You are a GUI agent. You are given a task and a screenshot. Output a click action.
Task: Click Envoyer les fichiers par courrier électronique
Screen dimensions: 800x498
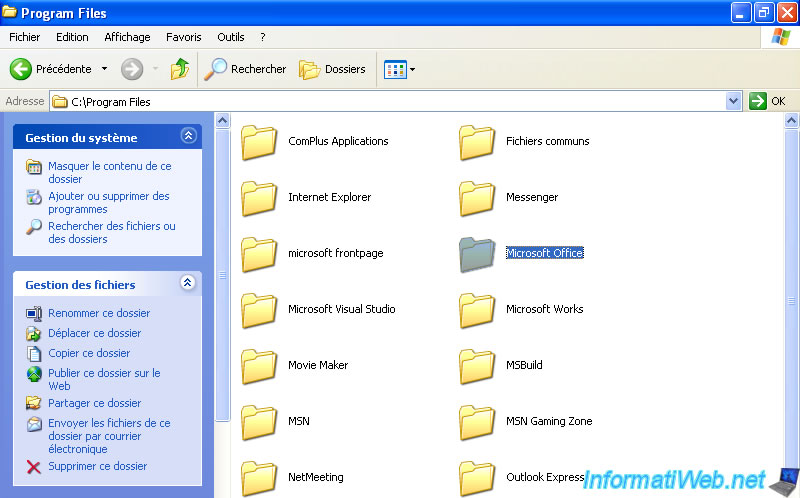[109, 436]
